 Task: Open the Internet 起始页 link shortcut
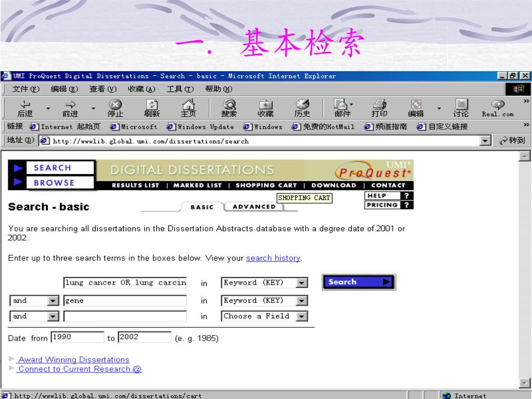coord(65,127)
